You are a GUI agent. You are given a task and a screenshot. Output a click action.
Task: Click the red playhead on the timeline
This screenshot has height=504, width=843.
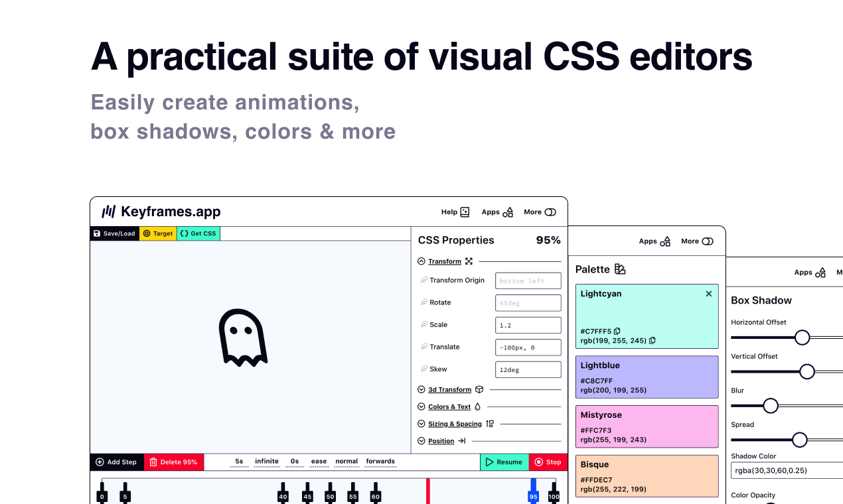tap(428, 491)
